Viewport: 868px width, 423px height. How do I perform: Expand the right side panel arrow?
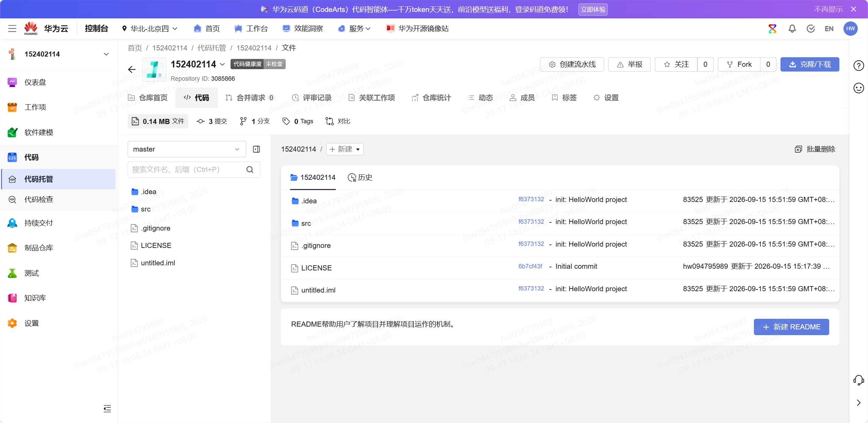(x=858, y=403)
